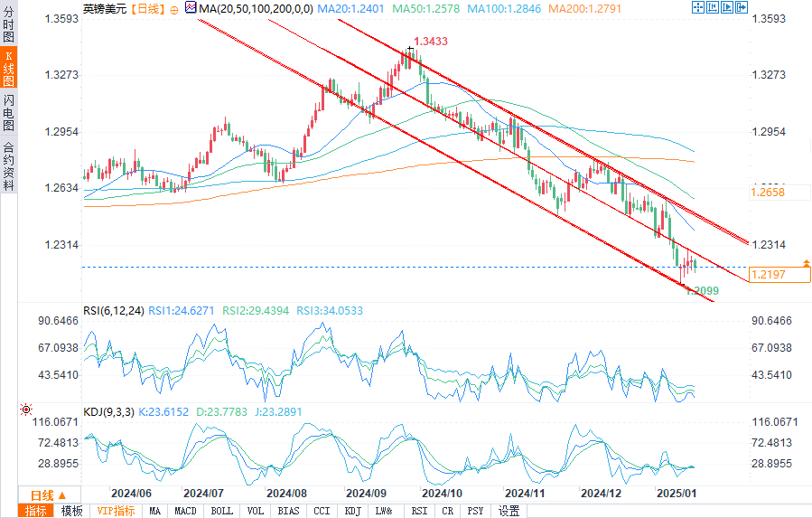
Task: Click the orange circle-plus icon beside 日线
Action: 174,9
